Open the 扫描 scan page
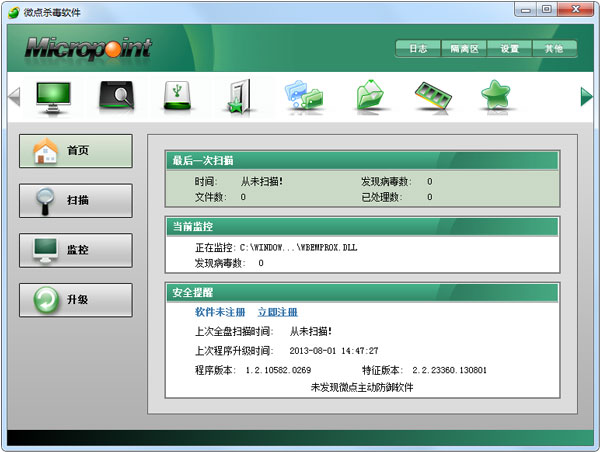 coord(76,201)
